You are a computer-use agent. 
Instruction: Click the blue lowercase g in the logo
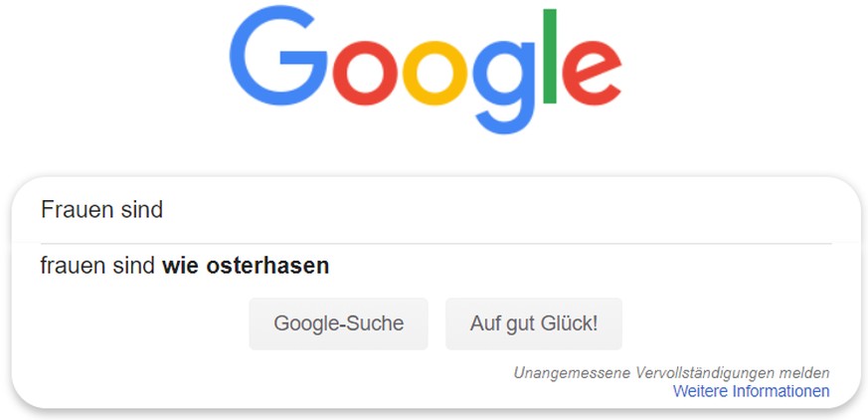tap(504, 87)
